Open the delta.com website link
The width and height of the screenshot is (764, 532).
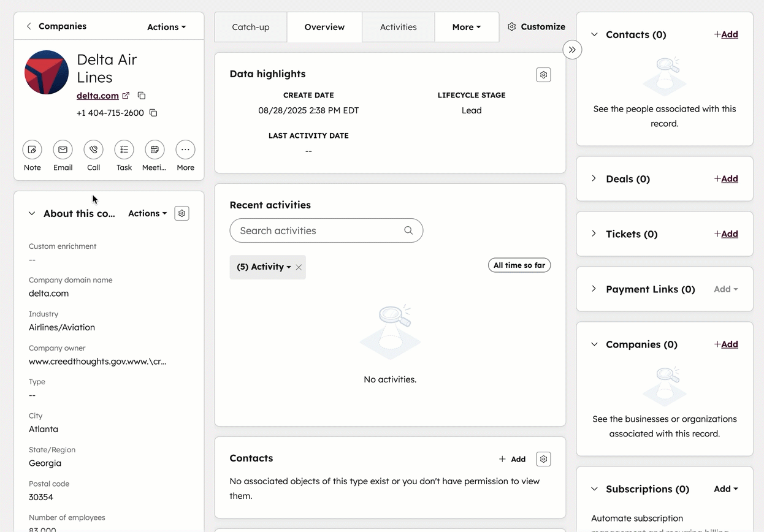98,96
